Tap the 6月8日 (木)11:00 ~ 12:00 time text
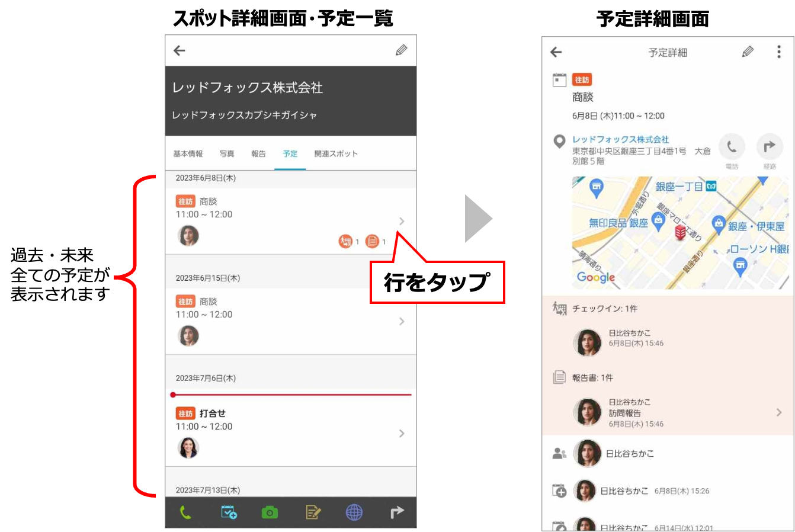 (618, 116)
